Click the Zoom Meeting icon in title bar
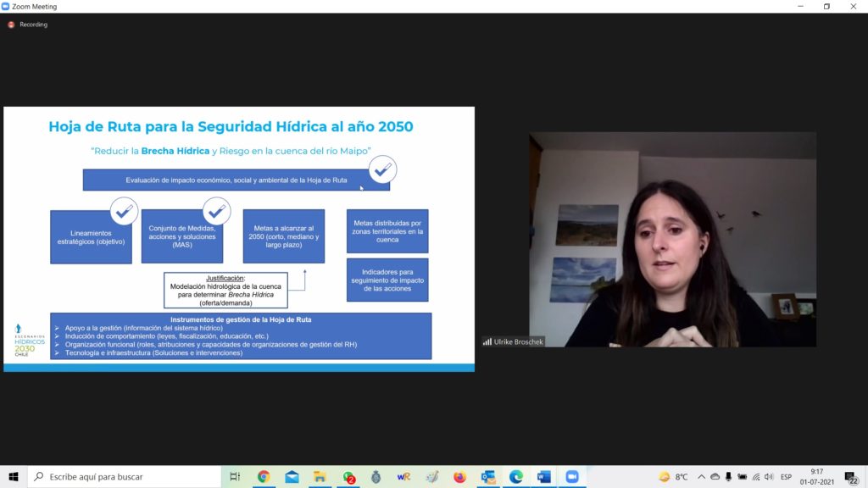This screenshot has width=868, height=488. click(x=6, y=6)
